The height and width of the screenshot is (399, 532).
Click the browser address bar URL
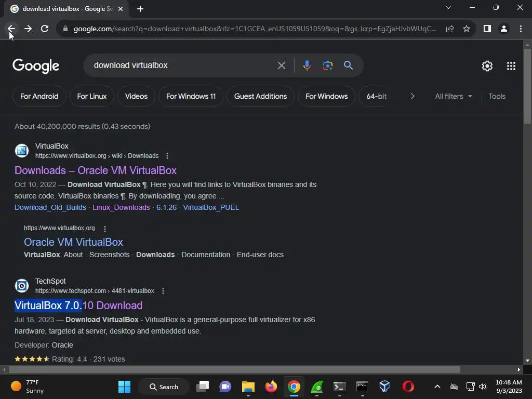pyautogui.click(x=255, y=29)
